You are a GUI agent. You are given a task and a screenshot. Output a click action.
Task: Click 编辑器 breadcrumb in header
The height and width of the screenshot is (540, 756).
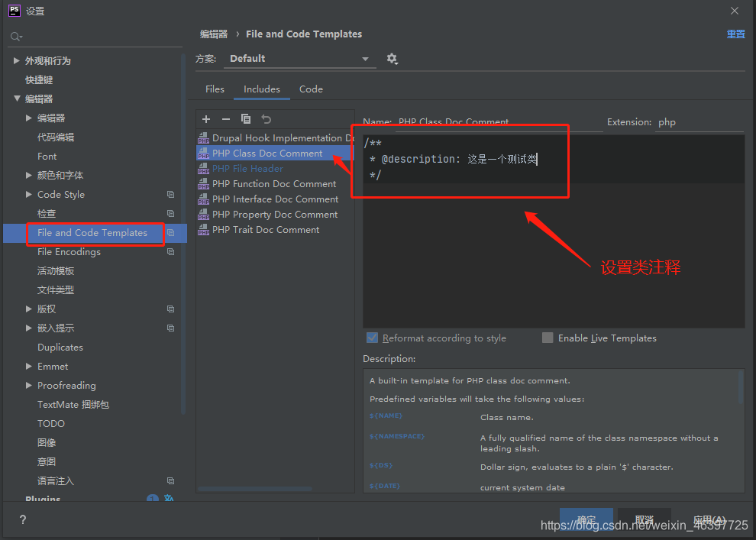click(214, 34)
